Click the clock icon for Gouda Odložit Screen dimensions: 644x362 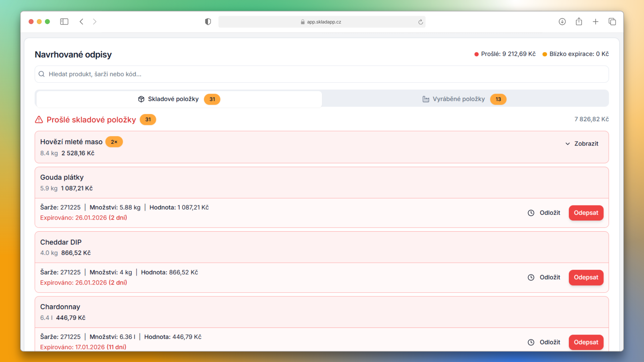tap(531, 213)
